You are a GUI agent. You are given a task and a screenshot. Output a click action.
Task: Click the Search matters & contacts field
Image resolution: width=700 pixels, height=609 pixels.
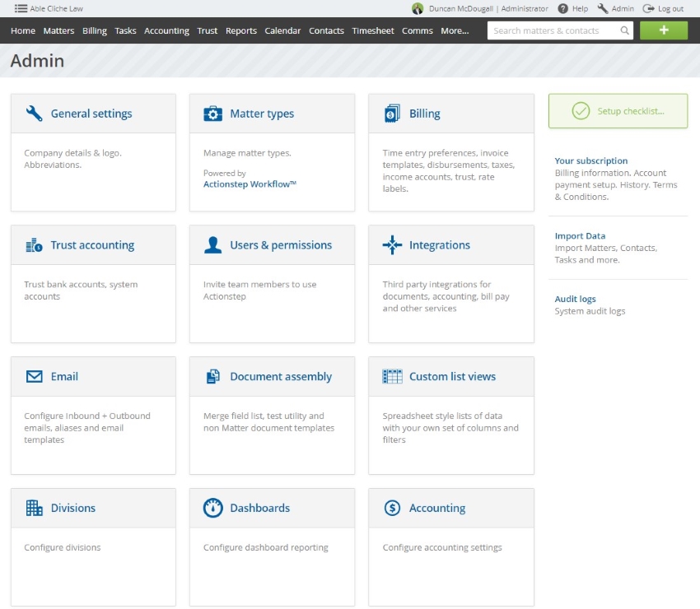coord(560,30)
